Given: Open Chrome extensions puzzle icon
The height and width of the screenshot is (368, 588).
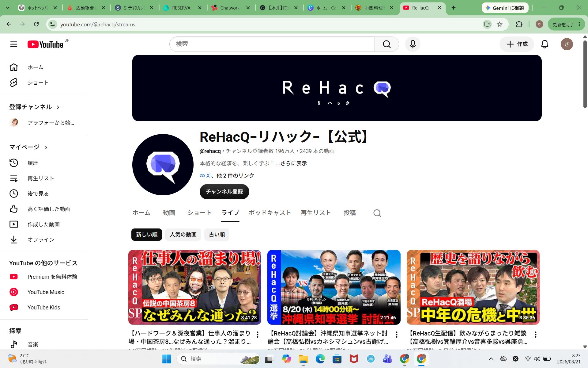Looking at the screenshot, I should (519, 24).
